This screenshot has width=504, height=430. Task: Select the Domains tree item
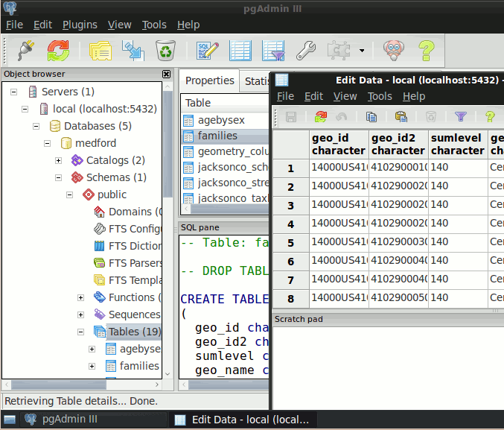pyautogui.click(x=135, y=212)
